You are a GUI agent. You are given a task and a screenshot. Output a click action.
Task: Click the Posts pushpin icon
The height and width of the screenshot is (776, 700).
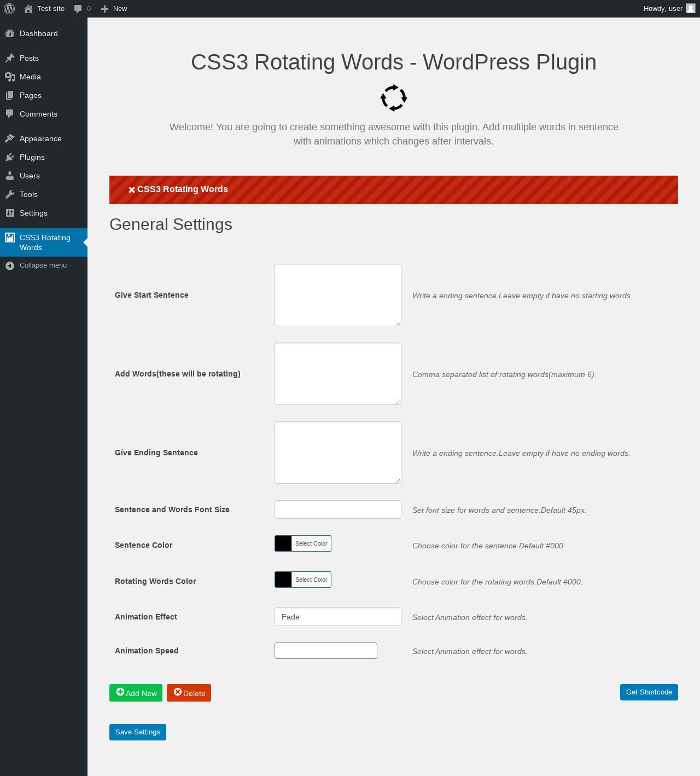pyautogui.click(x=10, y=58)
